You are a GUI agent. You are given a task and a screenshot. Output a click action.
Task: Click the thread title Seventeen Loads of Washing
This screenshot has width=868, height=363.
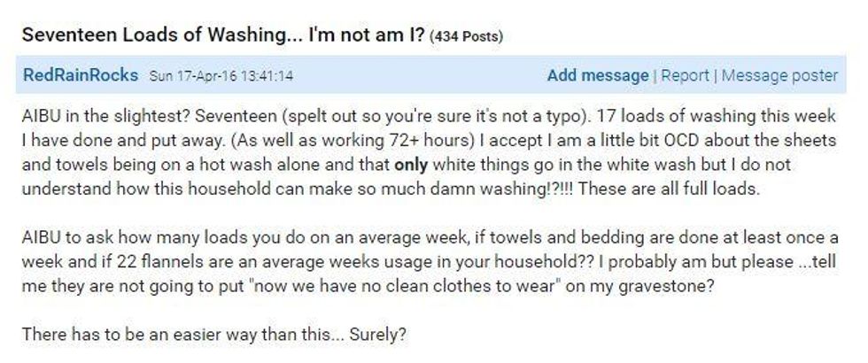(223, 36)
